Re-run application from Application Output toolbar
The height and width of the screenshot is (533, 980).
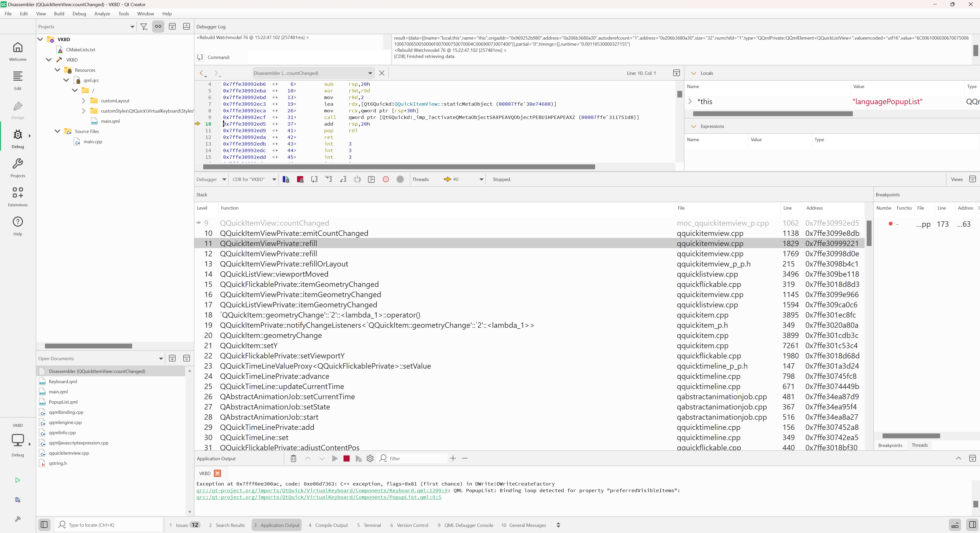pos(335,458)
